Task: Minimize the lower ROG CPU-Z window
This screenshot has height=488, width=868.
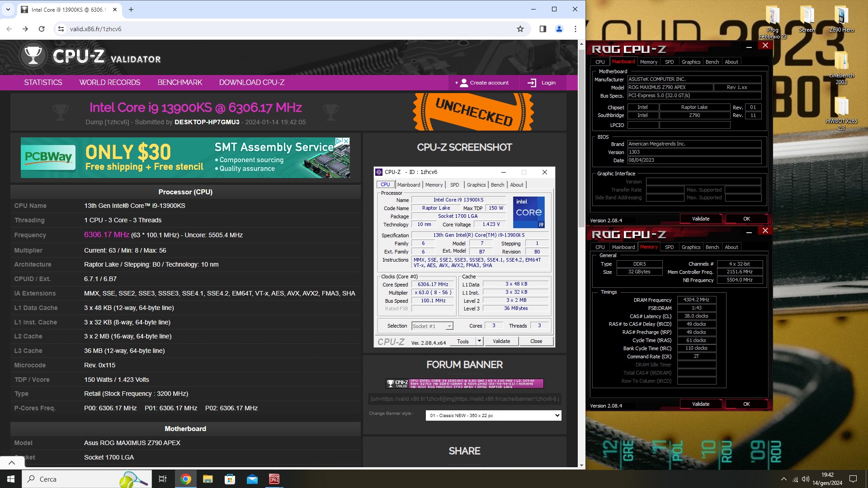Action: pyautogui.click(x=749, y=232)
